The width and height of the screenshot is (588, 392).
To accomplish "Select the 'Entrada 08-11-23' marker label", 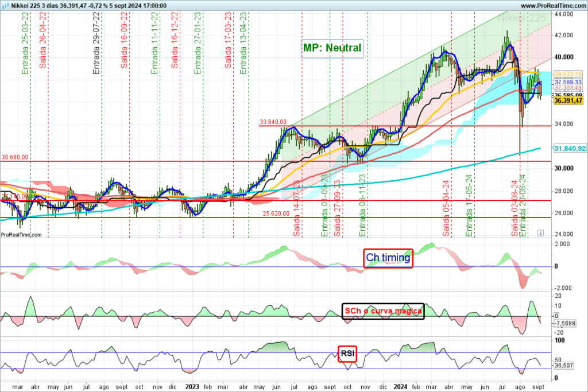I will pos(362,205).
